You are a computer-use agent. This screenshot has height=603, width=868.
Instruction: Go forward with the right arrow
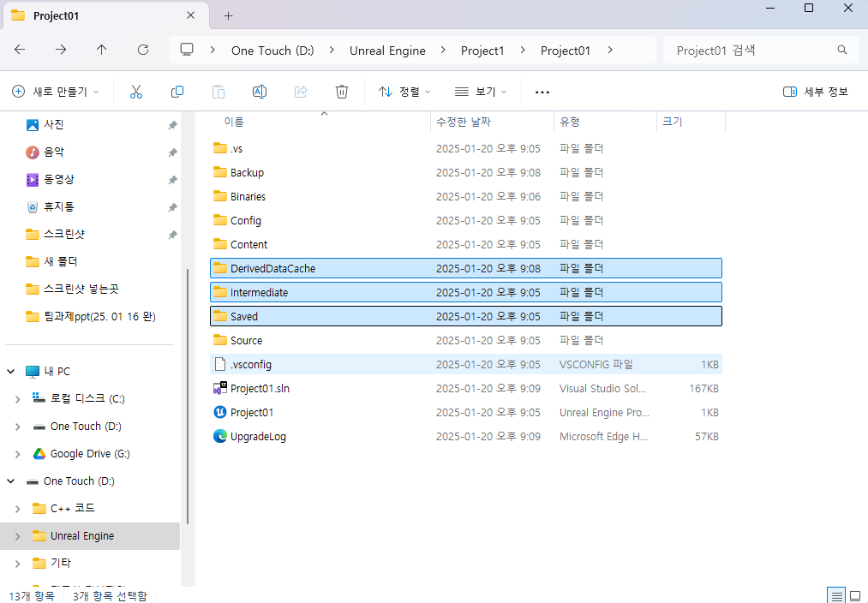coord(61,50)
